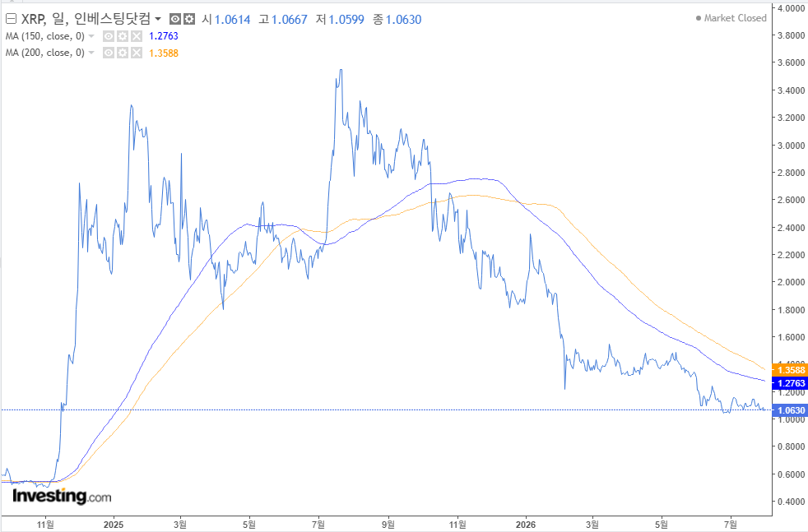Screen dimensions: 808x532
Task: Open MA 200 indicator settings gear
Action: [x=122, y=53]
